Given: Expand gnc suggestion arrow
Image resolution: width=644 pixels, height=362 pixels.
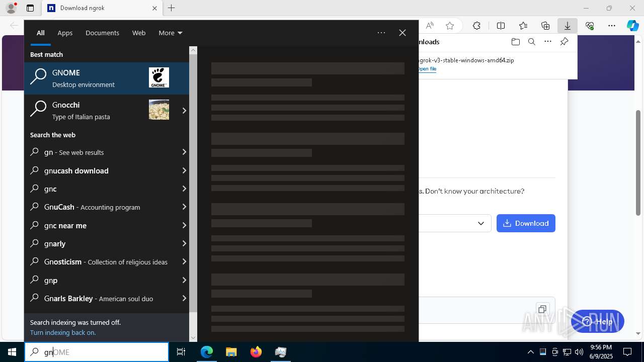Looking at the screenshot, I should pos(184,189).
